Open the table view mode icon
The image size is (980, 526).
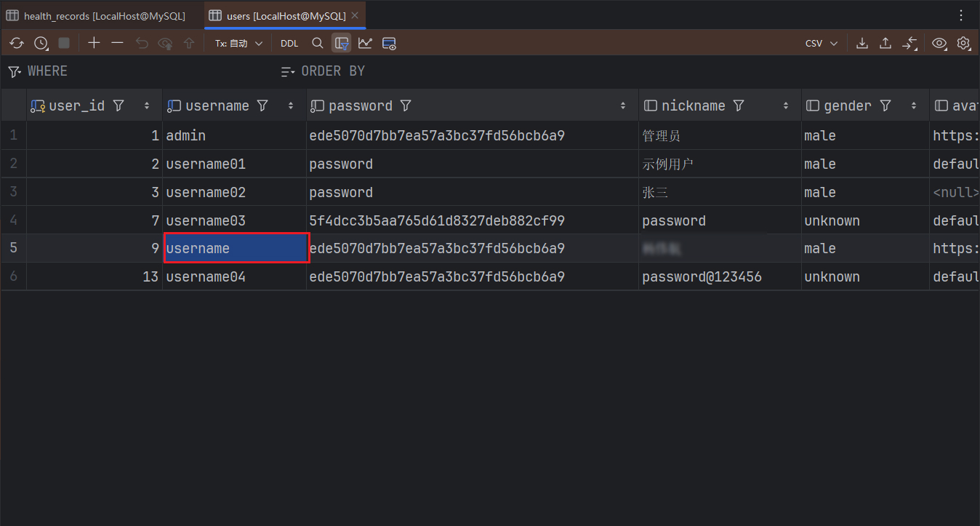tap(389, 43)
